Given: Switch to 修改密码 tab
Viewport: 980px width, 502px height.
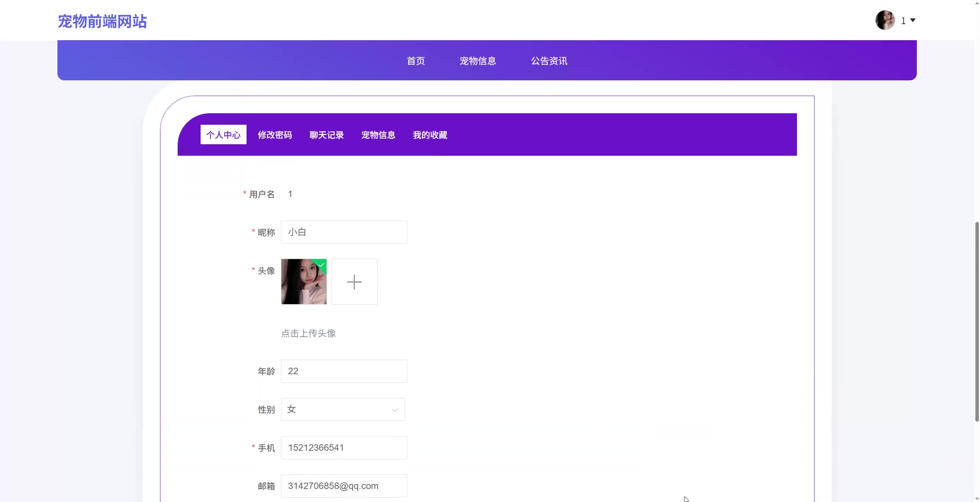Looking at the screenshot, I should [275, 135].
